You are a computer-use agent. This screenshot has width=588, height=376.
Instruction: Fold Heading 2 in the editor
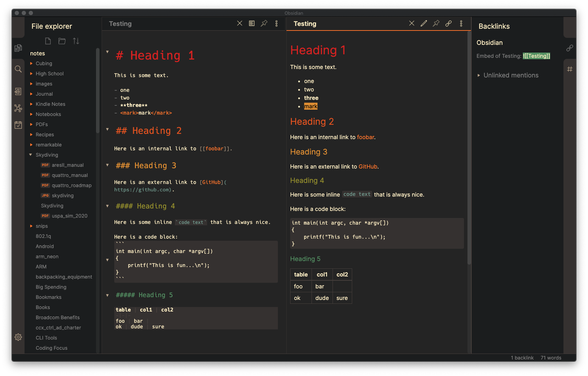107,129
